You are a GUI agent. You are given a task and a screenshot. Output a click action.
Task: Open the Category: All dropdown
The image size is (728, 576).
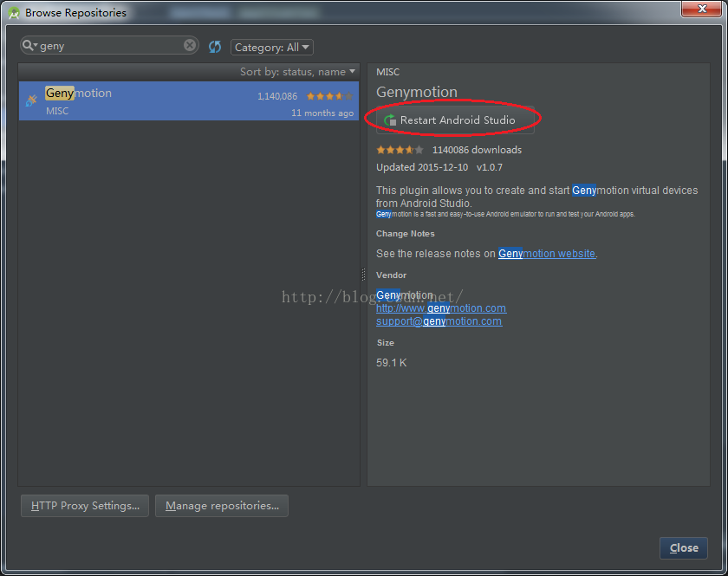pos(271,48)
